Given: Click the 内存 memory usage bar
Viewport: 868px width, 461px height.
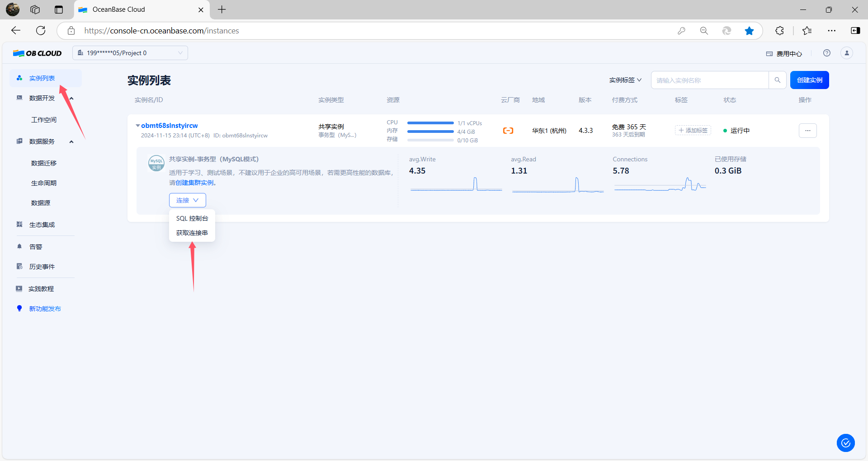Looking at the screenshot, I should click(430, 132).
